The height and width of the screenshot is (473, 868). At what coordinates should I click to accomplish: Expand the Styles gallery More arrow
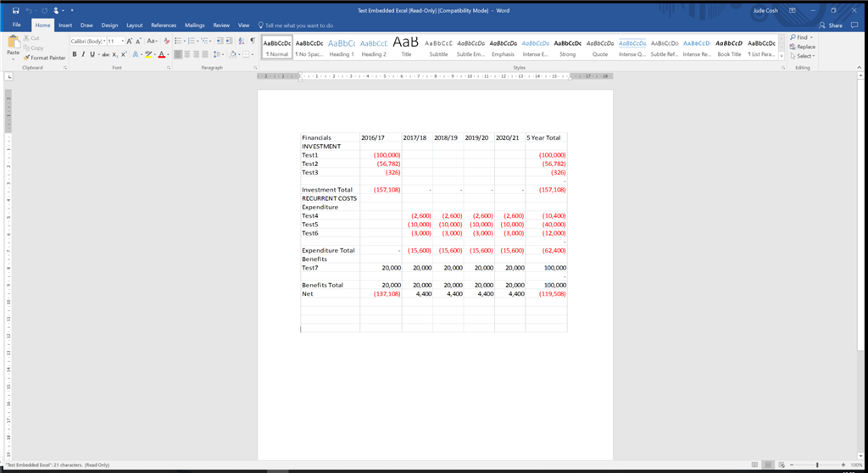[781, 56]
